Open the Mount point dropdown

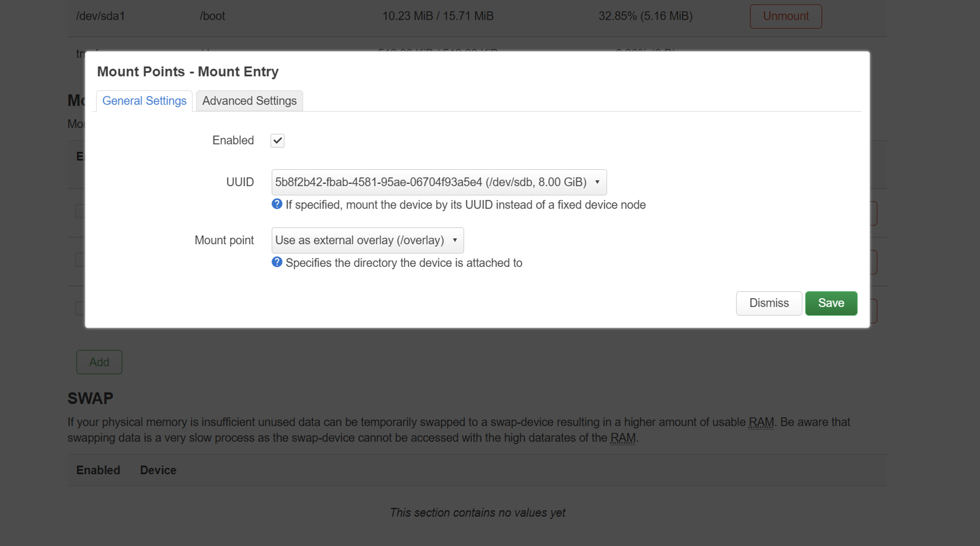[367, 240]
